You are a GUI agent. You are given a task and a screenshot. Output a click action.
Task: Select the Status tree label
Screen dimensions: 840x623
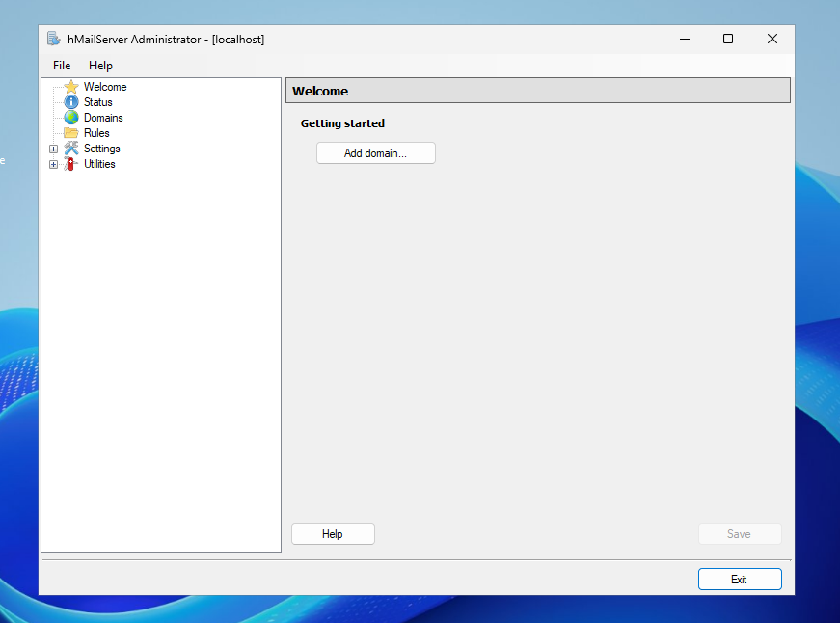pyautogui.click(x=98, y=102)
